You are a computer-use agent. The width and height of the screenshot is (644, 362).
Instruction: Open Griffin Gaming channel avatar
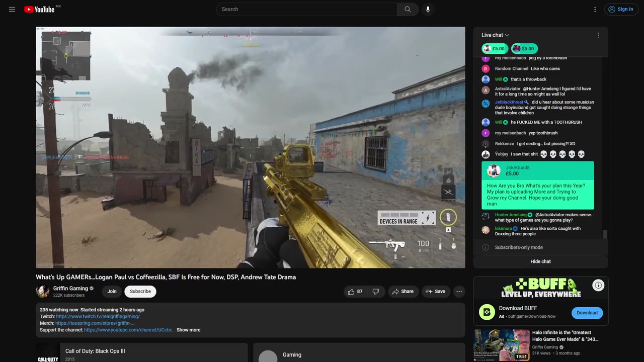(43, 291)
